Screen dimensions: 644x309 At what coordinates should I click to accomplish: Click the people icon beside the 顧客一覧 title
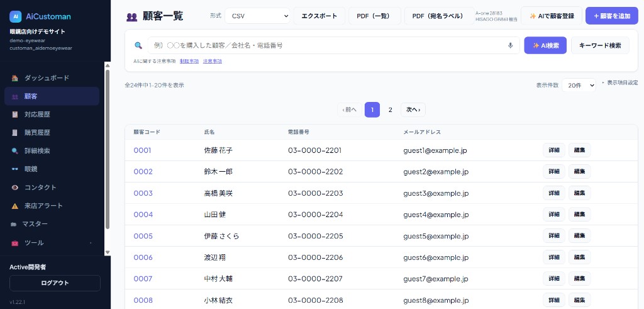click(132, 17)
